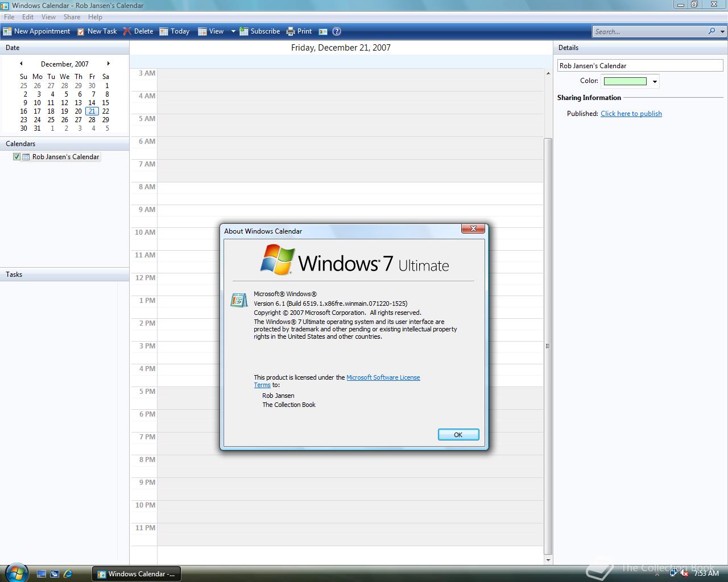Edit the calendar name field in Details
728x582 pixels.
click(x=640, y=66)
